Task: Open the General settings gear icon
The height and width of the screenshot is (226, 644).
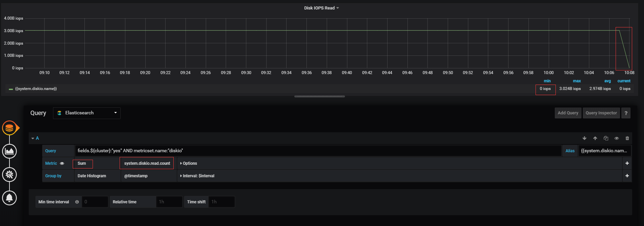Action: pyautogui.click(x=9, y=175)
